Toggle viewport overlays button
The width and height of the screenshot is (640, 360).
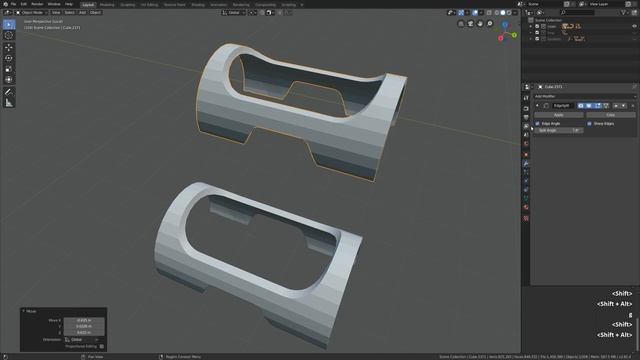[x=475, y=13]
